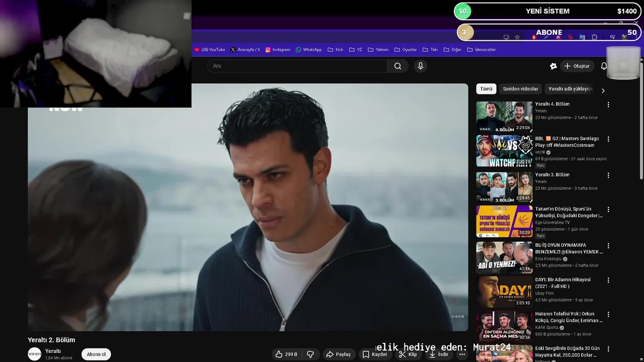
Task: Click the Kaydet save button
Action: pos(375,354)
